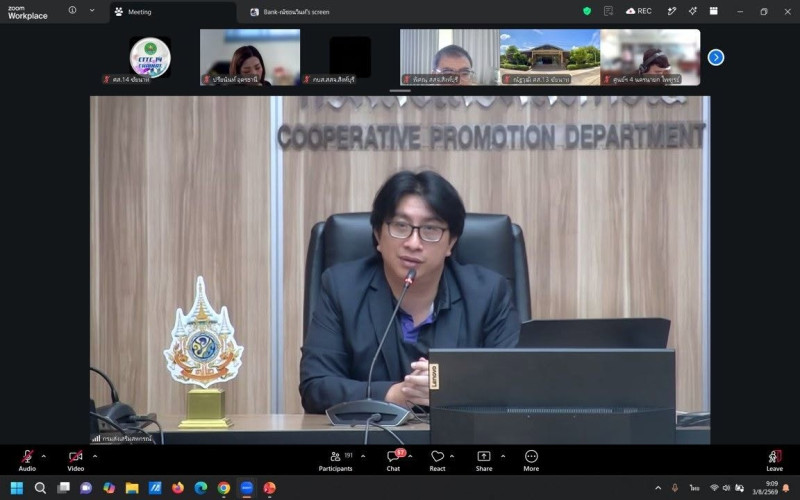Screen dimensions: 800x500
Task: Select the headset-wearing participant thumbnail
Action: 650,57
